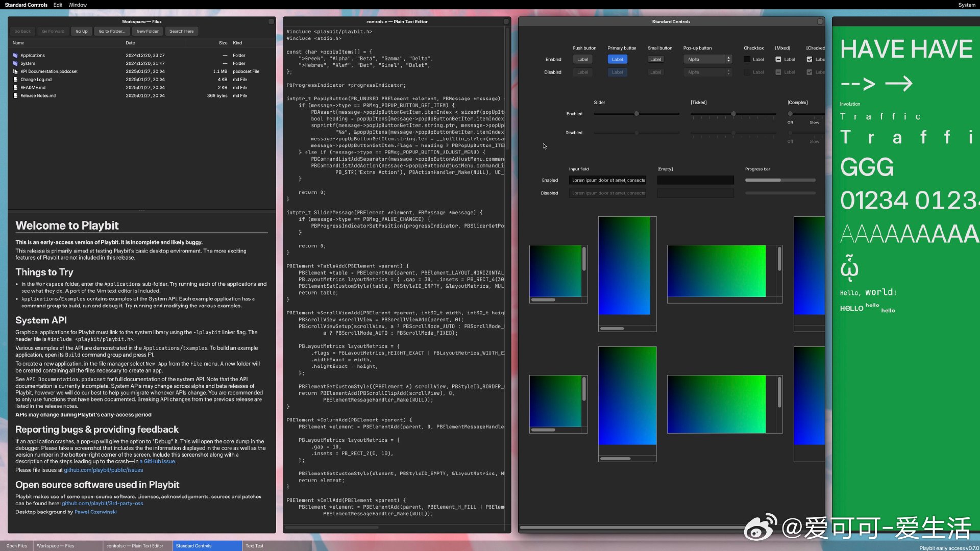The width and height of the screenshot is (980, 551).
Task: Click horizontal scrollbar of top tall gradient view
Action: [612, 329]
